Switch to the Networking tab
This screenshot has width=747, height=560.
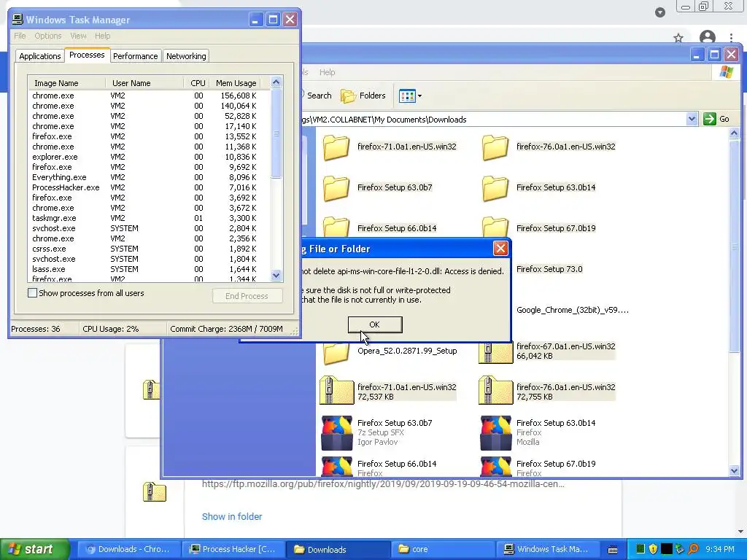click(186, 56)
